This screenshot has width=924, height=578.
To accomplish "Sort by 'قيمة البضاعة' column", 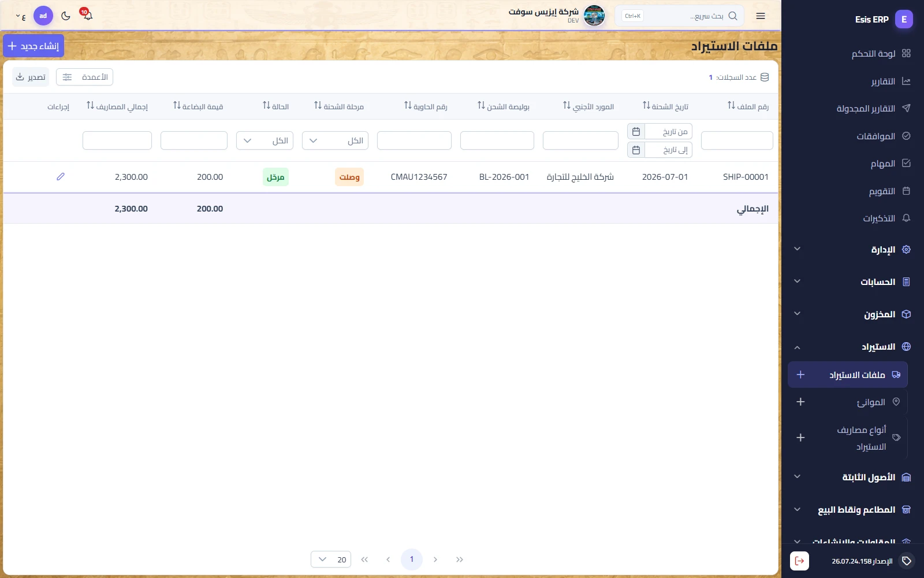I will pos(198,106).
